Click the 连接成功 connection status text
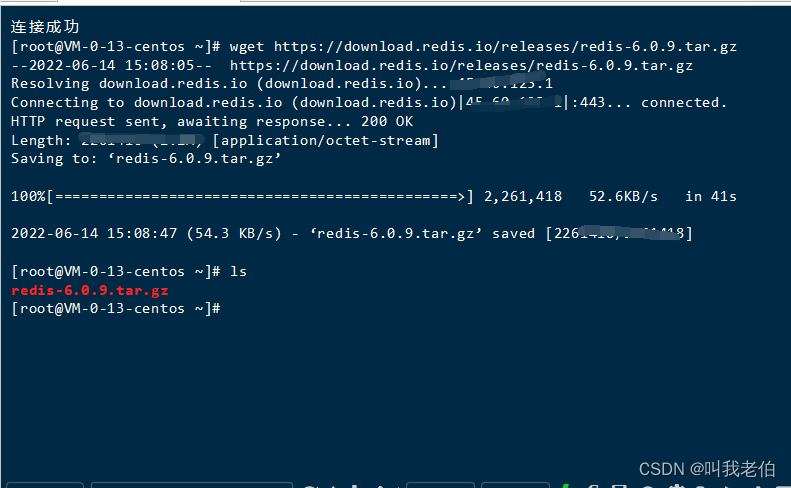This screenshot has width=791, height=488. tap(45, 27)
